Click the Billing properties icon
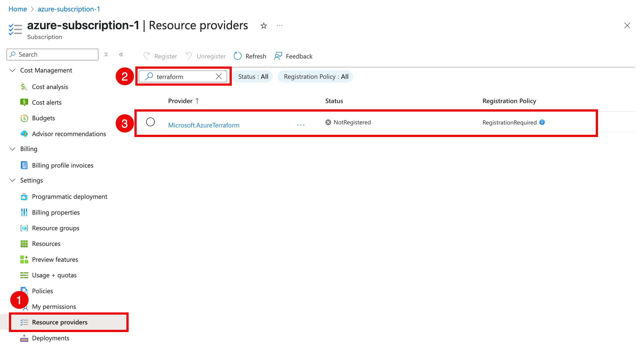 (24, 212)
